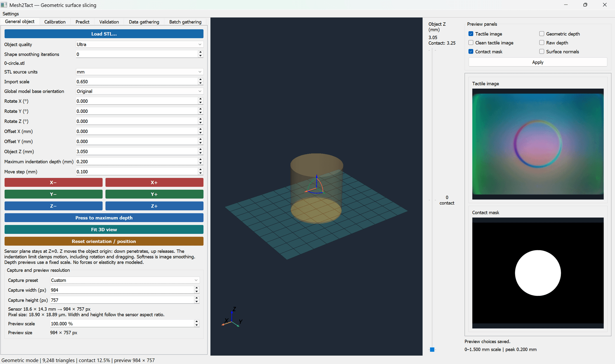615x364 pixels.
Task: Increase Capture width with up arrow
Action: click(x=197, y=288)
